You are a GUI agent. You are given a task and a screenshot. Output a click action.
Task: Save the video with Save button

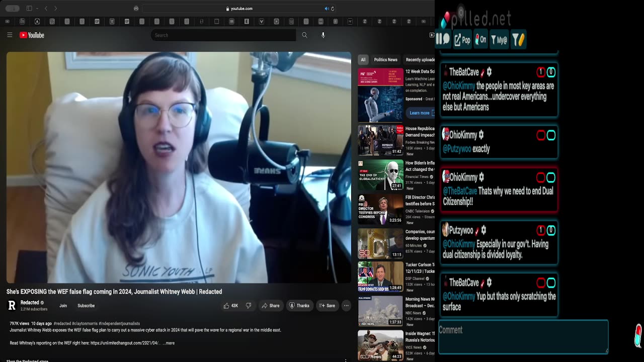click(x=327, y=306)
